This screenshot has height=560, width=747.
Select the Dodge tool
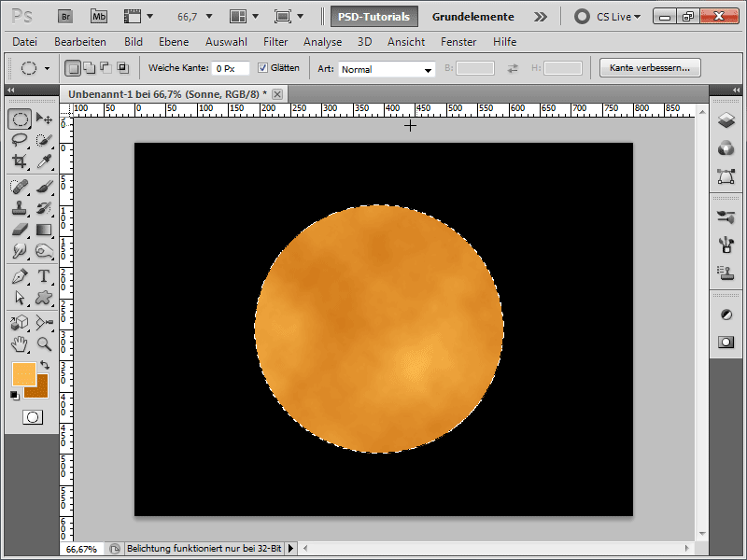pos(44,250)
